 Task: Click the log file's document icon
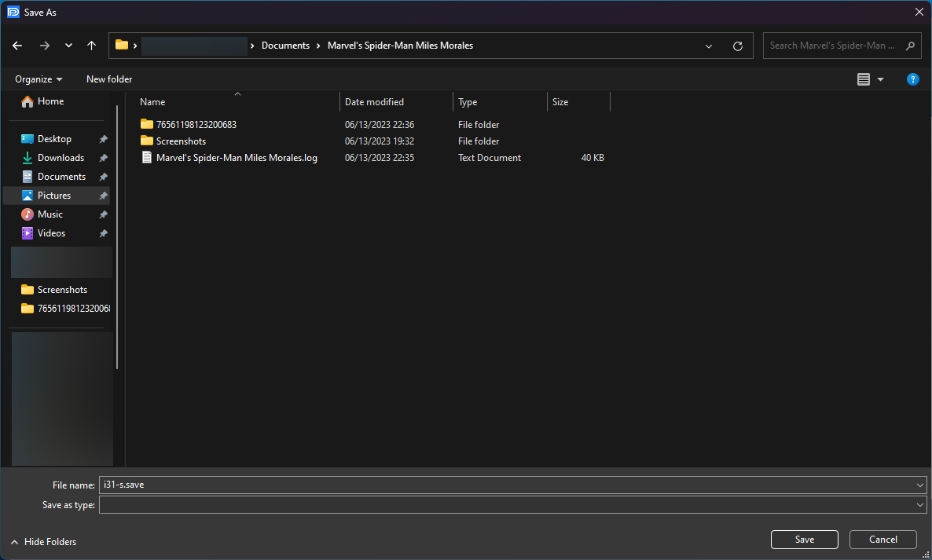147,157
